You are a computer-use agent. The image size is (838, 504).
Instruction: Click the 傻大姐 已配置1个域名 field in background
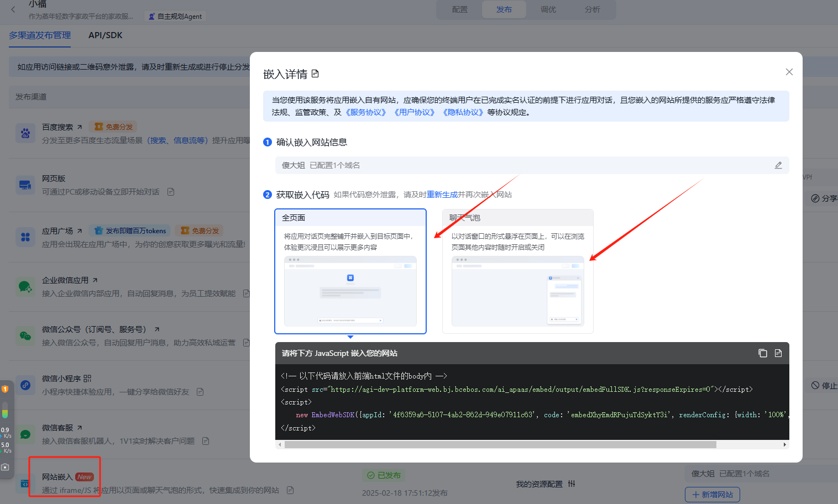click(762, 474)
